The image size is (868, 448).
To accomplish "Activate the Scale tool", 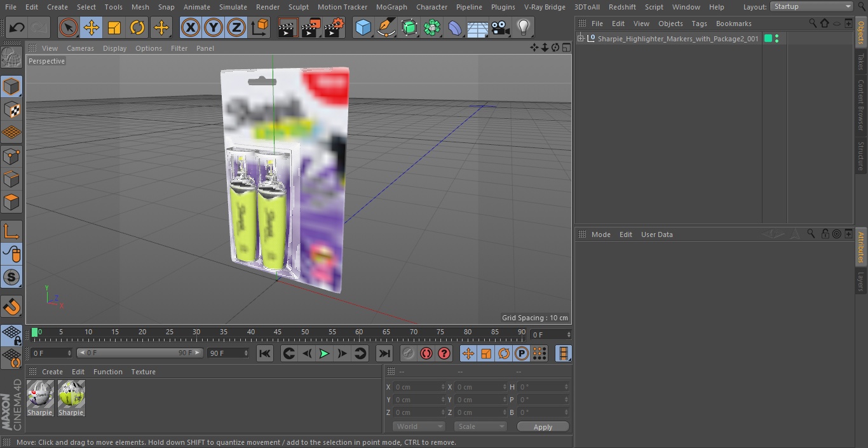I will coord(114,27).
